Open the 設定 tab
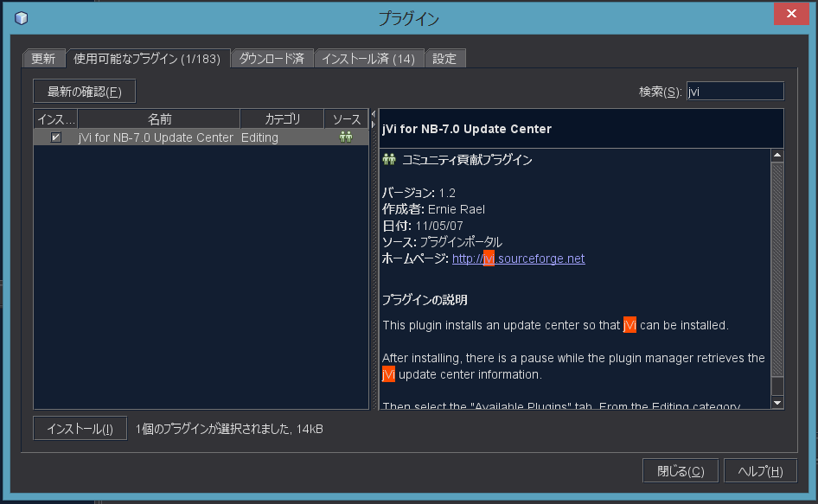 (444, 58)
